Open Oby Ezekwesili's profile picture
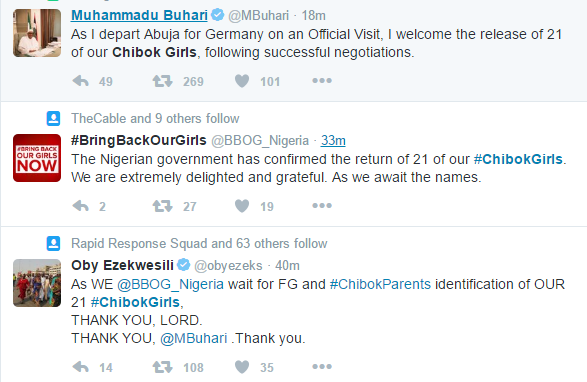The height and width of the screenshot is (382, 587). click(x=37, y=283)
